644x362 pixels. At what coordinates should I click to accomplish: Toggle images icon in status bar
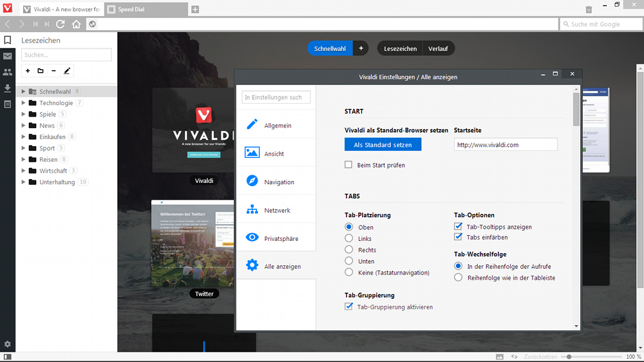click(500, 357)
